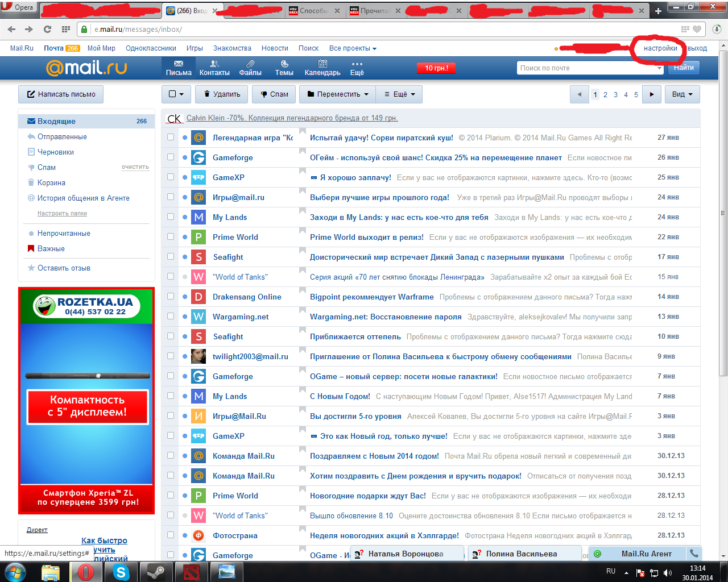Open the Контакты icon
The width and height of the screenshot is (728, 582).
pos(214,68)
